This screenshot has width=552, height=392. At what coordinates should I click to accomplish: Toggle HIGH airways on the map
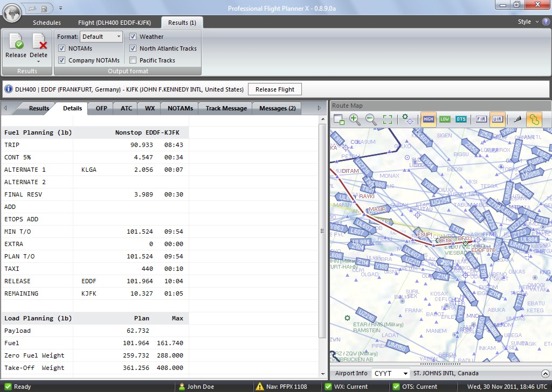[429, 119]
